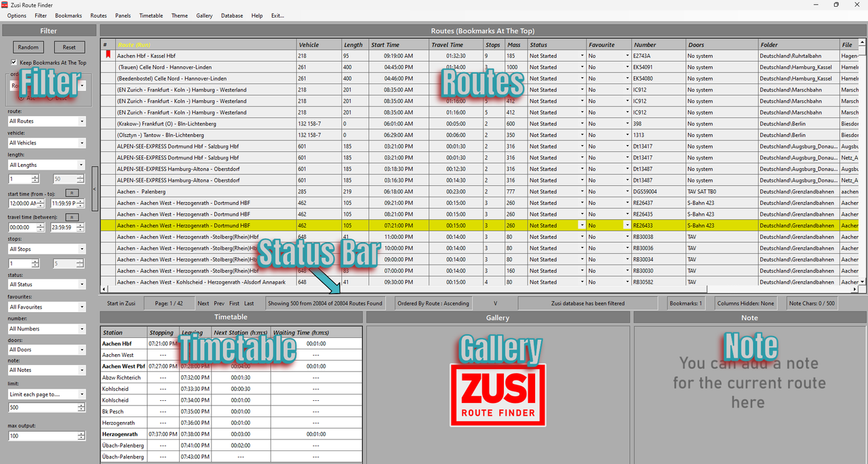Open the Routes menu
Screen dimensions: 868x464
click(x=98, y=16)
